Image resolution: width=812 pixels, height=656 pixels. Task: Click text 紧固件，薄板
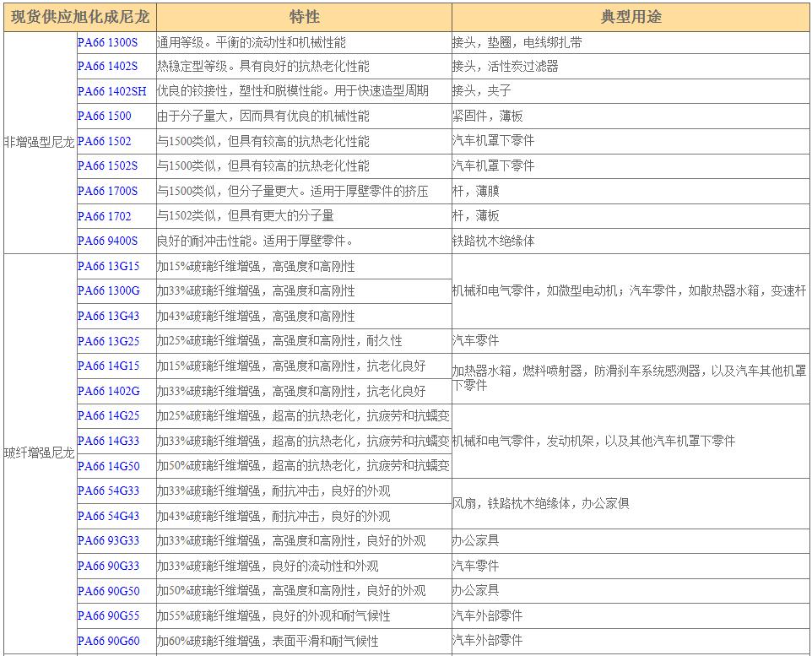click(x=487, y=116)
